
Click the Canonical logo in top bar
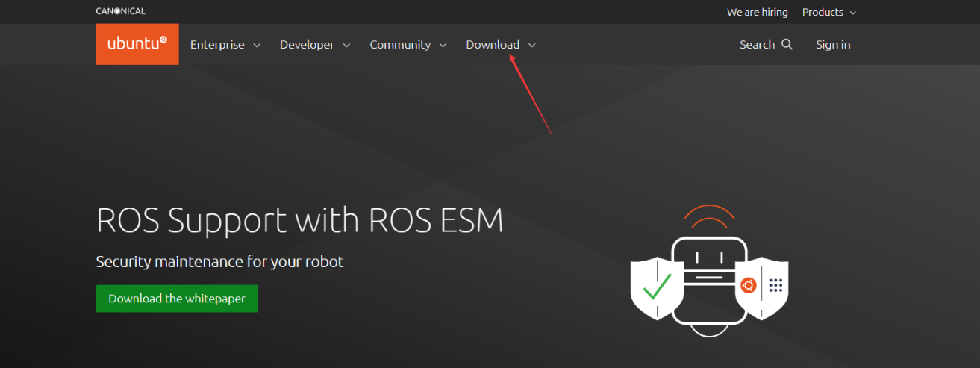pos(120,11)
